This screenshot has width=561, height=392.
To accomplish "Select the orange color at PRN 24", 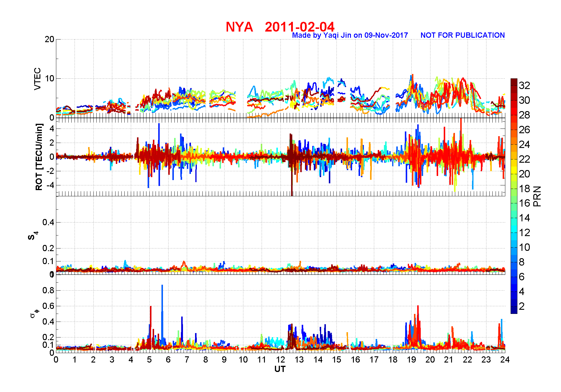I will pos(514,144).
